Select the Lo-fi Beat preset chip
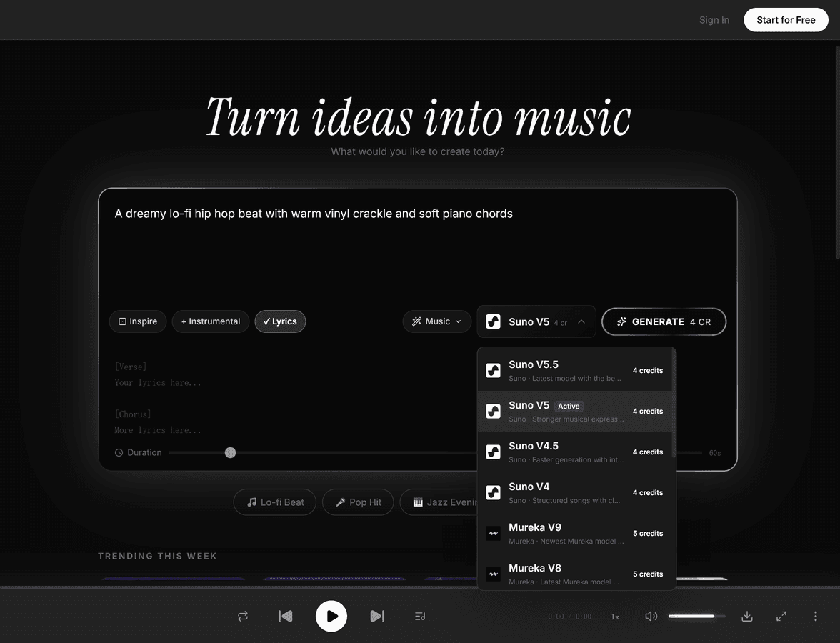Viewport: 840px width, 643px height. 275,502
